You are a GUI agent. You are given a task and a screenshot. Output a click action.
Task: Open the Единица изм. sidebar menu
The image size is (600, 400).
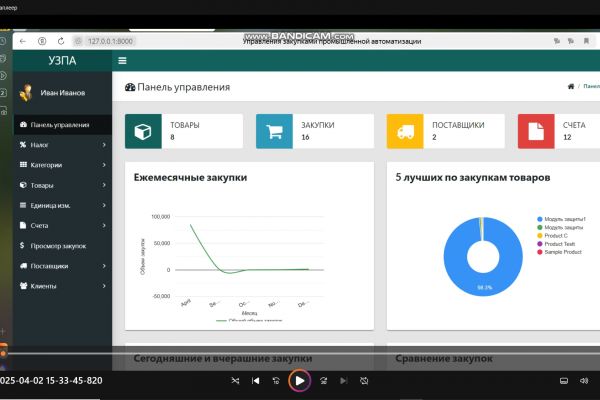63,206
